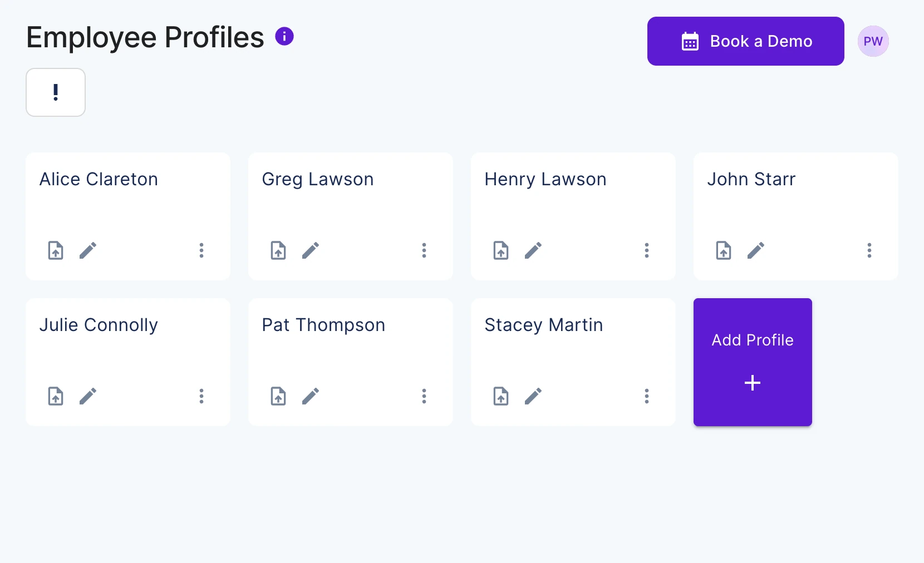Select the Greg Lawson name text
Screen dimensions: 924x563
tap(318, 180)
